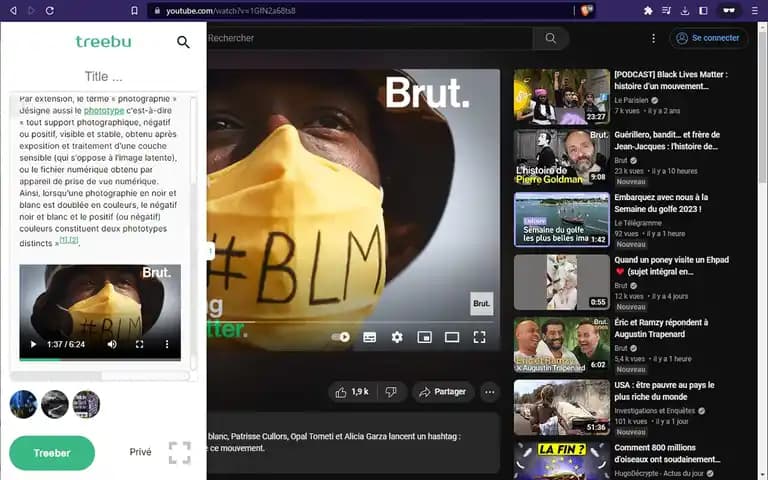Click the YouTube Rechercher search field

(369, 38)
